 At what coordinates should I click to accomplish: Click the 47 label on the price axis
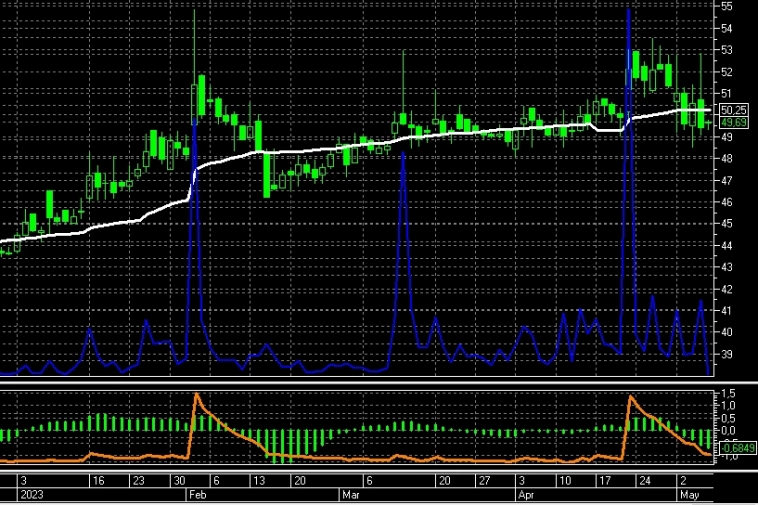point(727,180)
